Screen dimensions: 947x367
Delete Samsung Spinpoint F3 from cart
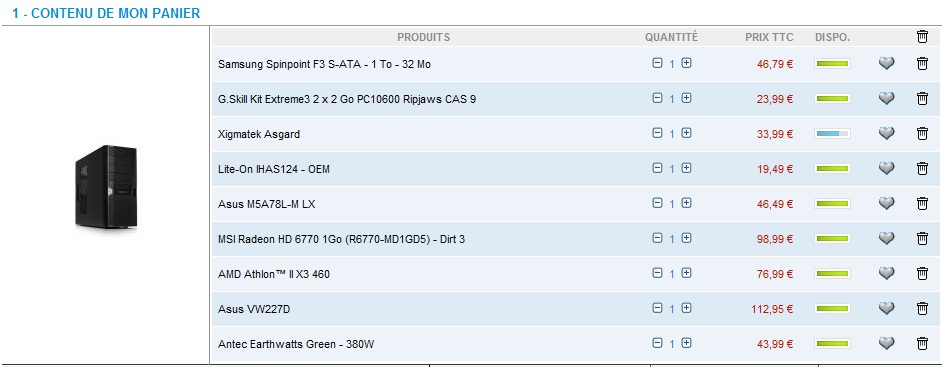click(922, 63)
